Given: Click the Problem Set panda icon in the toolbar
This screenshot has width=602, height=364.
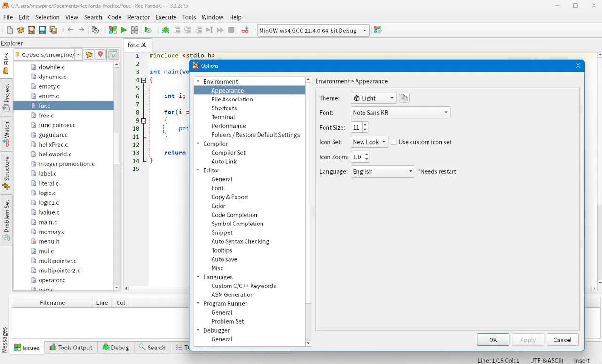Looking at the screenshot, I should [x=245, y=30].
